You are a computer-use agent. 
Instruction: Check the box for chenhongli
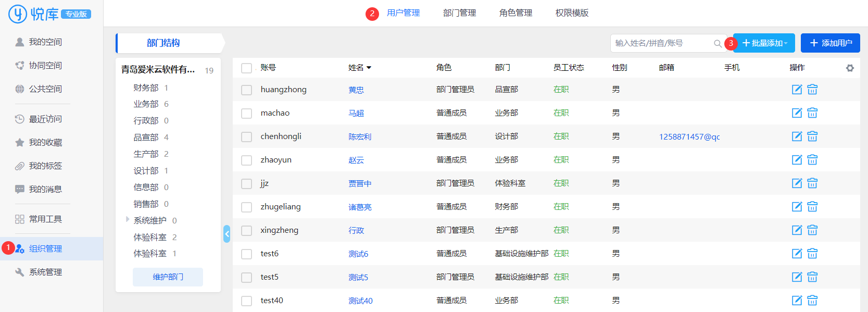[x=247, y=137]
